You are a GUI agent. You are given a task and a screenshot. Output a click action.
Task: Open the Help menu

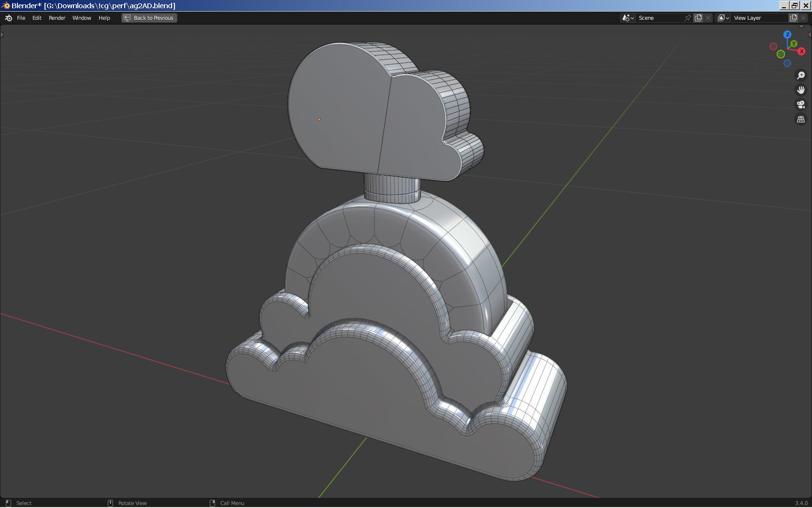pyautogui.click(x=104, y=18)
